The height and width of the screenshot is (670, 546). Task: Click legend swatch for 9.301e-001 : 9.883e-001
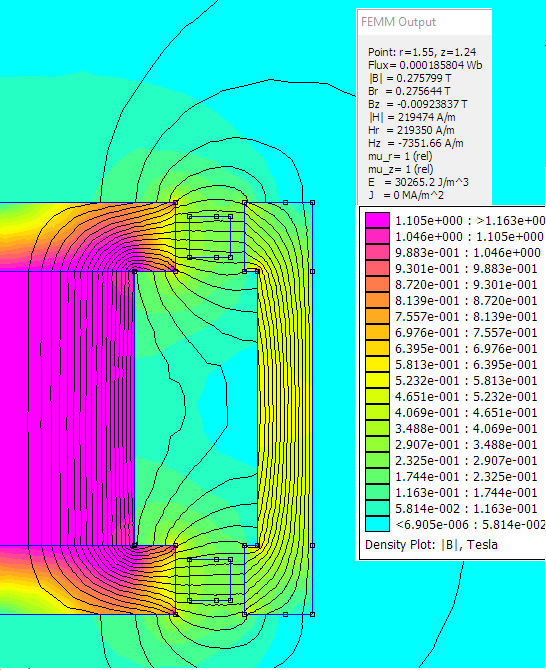377,268
